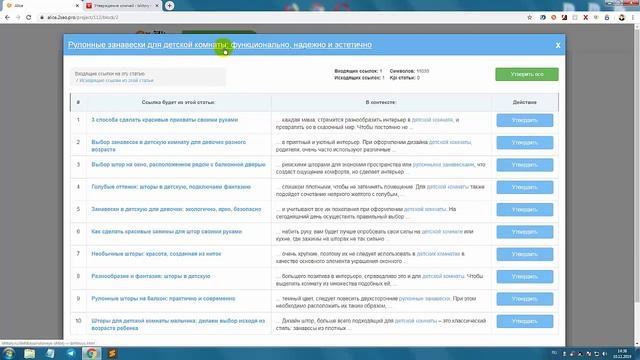Screen dimensions: 640x360
Task: Click the language indicator in system tray
Action: point(554,353)
